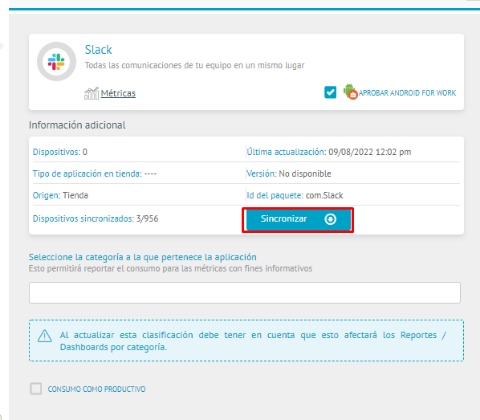Open the application category selection field
The height and width of the screenshot is (420, 480).
(245, 293)
